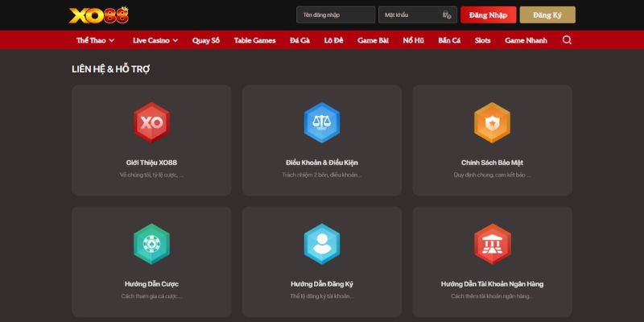Screen dimensions: 644x322
Task: Expand the Live Casino dropdown menu
Action: coord(156,40)
